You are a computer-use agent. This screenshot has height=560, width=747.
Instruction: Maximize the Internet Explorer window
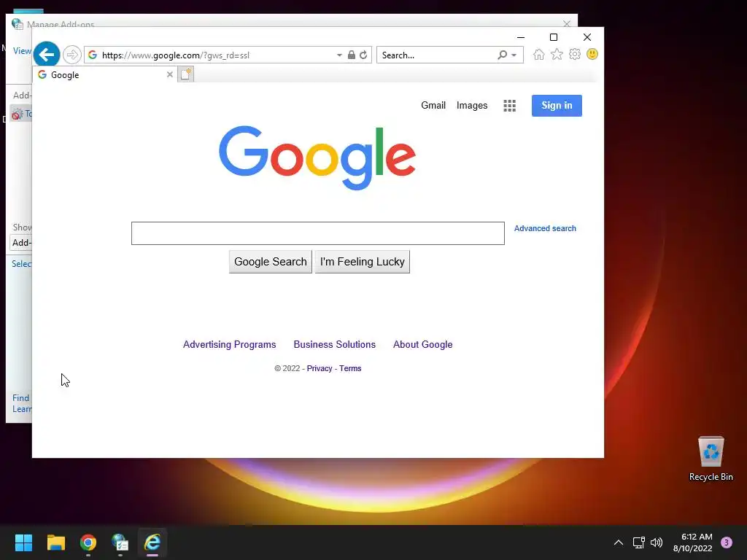[554, 37]
